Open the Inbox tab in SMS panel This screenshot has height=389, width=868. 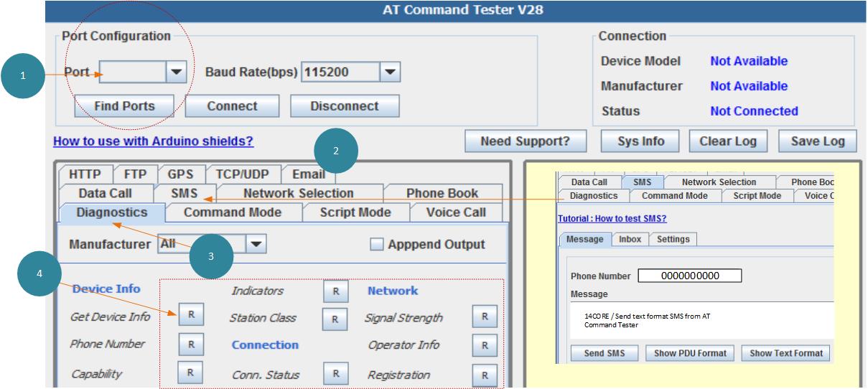[x=630, y=239]
